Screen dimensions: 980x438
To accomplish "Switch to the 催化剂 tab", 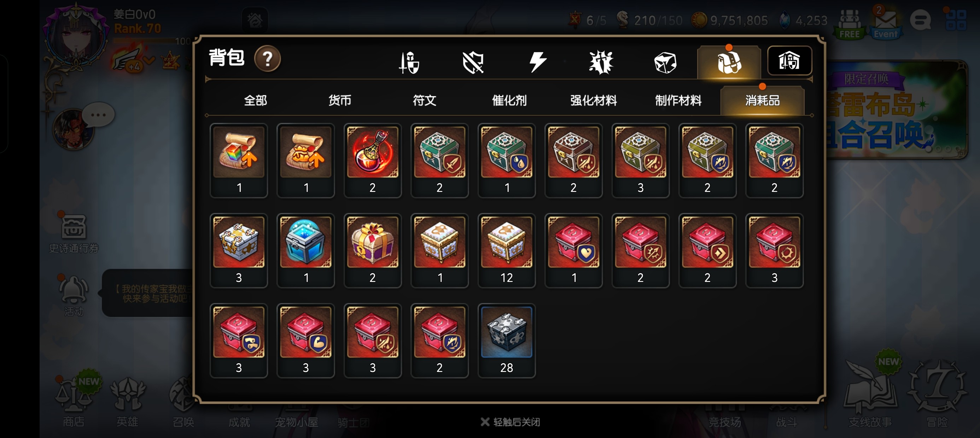I will point(509,100).
